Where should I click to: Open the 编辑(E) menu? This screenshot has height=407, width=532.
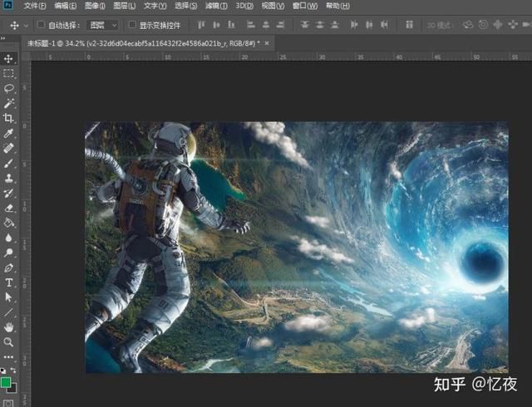tap(66, 6)
